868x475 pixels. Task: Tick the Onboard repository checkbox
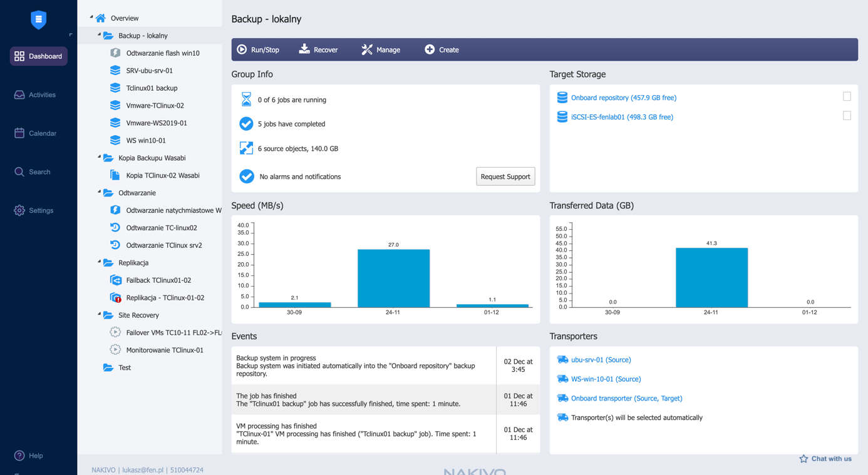(847, 96)
